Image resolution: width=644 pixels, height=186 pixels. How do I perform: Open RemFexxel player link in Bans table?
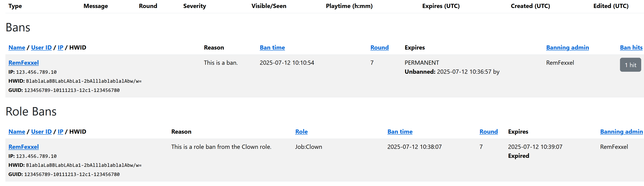[x=23, y=63]
